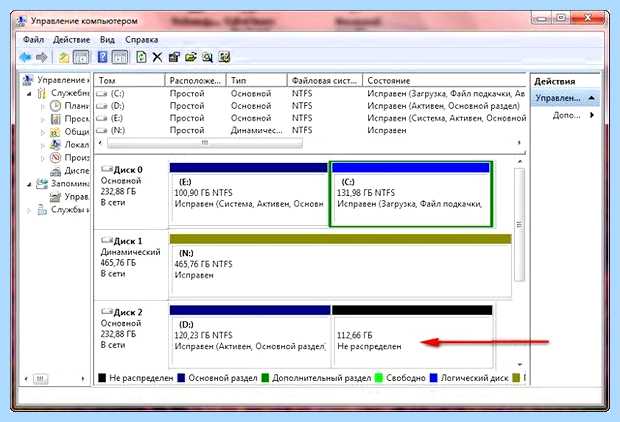Click the last toolbar icon with checkmark
The image size is (620, 422).
(224, 58)
